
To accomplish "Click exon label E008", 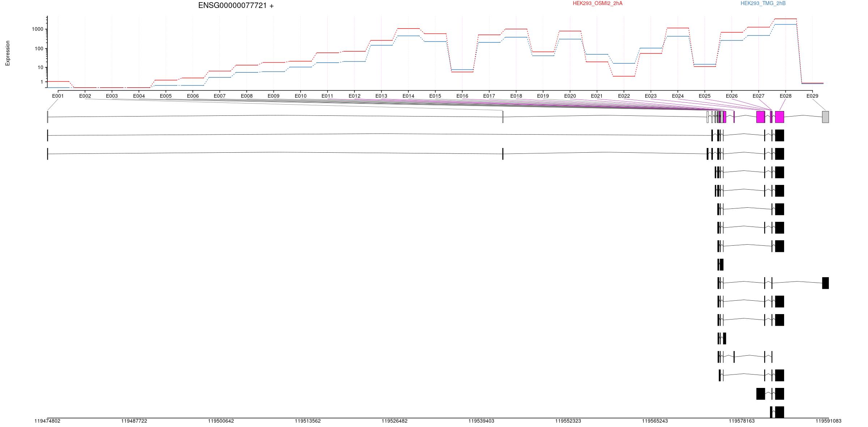I will (x=247, y=96).
